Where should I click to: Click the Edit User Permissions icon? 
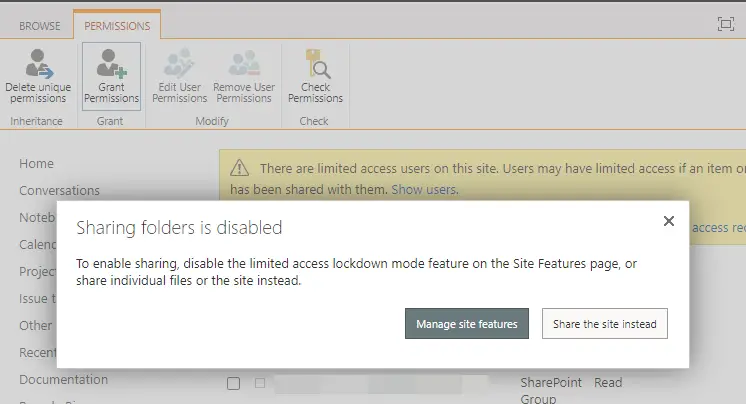(179, 64)
